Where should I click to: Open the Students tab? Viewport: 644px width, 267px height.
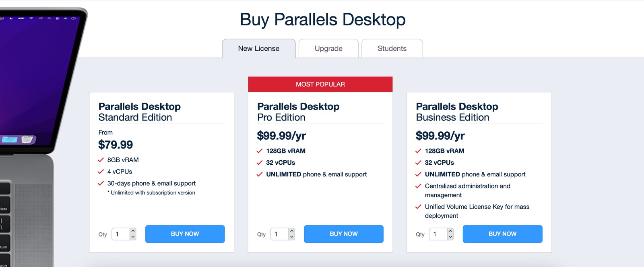pos(392,48)
